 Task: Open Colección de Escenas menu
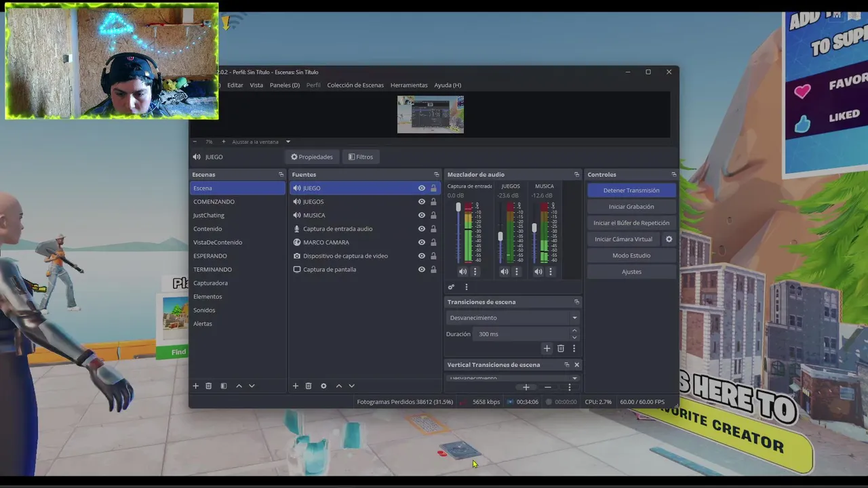click(355, 85)
